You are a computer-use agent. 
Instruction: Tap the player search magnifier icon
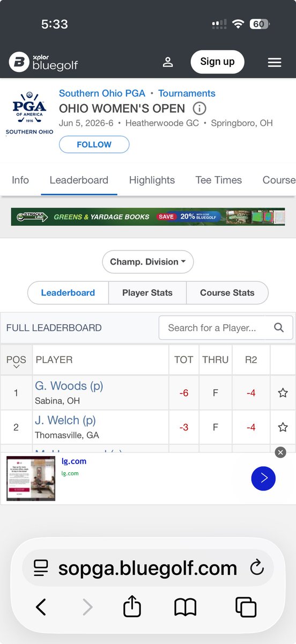tap(279, 327)
